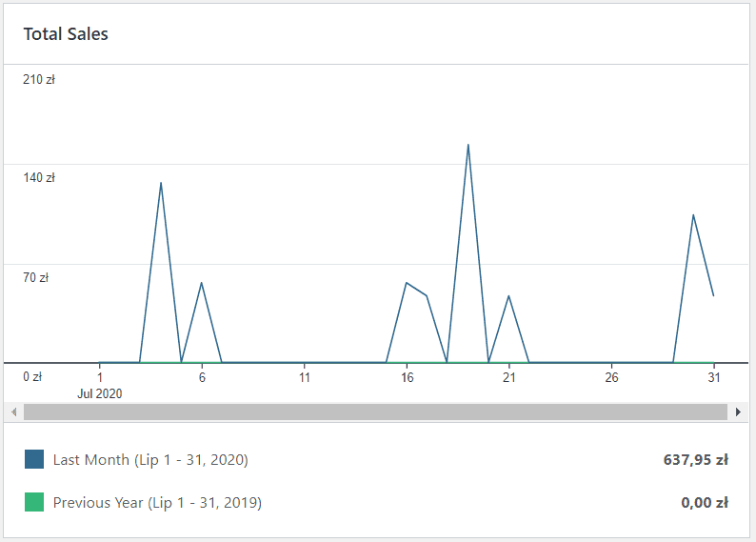756x542 pixels.
Task: Select the 0,00 zł previous year value
Action: 705,503
